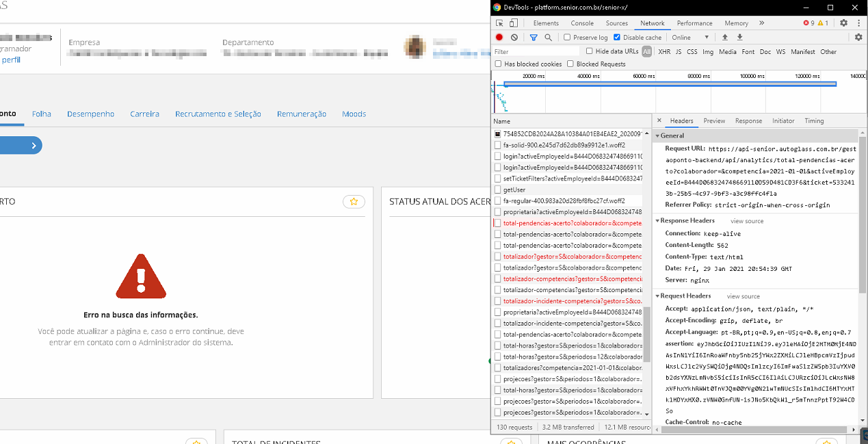Toggle the device toolbar icon
This screenshot has width=868, height=444.
click(x=514, y=23)
